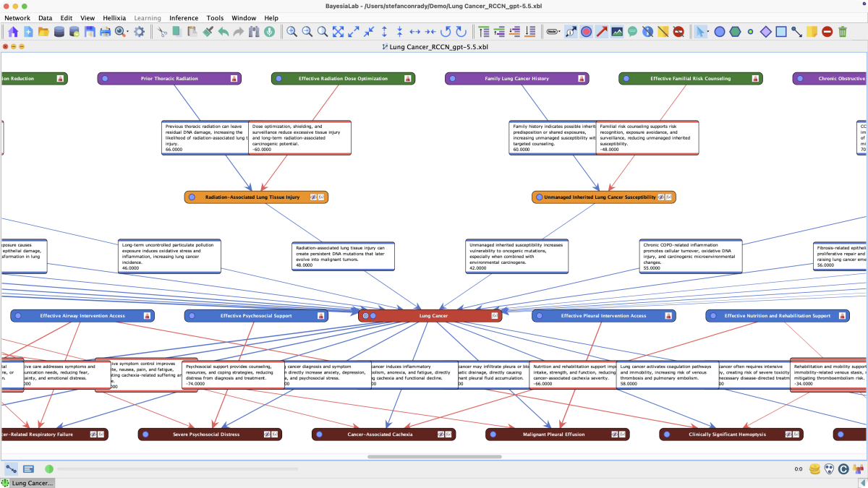Select the blue circle node creation tool
Image resolution: width=868 pixels, height=488 pixels.
click(x=720, y=32)
